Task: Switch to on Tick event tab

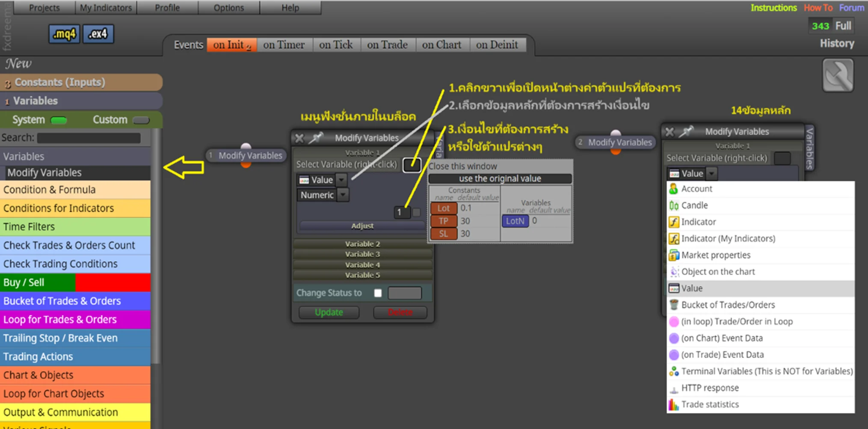Action: [336, 45]
